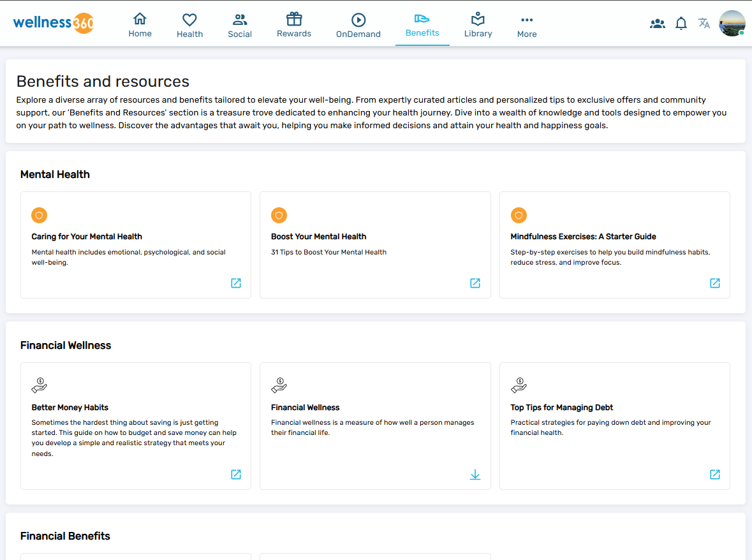Open the OnDemand tab

[358, 26]
